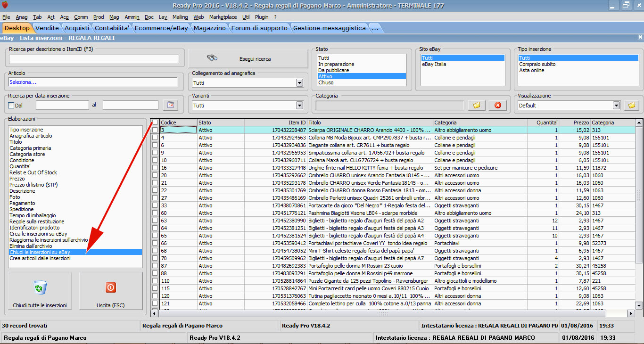The image size is (644, 344).
Task: Expand the Collegamento ad anagrafica dropdown
Action: click(299, 83)
